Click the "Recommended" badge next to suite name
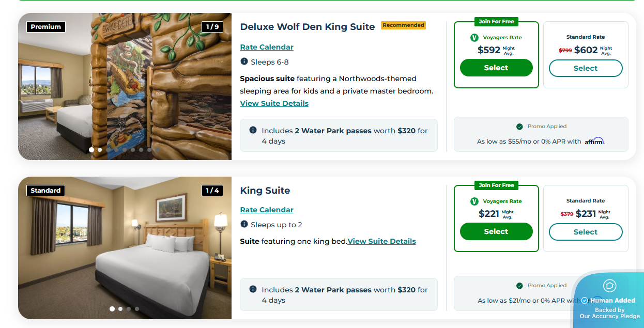This screenshot has height=328, width=644. 403,25
